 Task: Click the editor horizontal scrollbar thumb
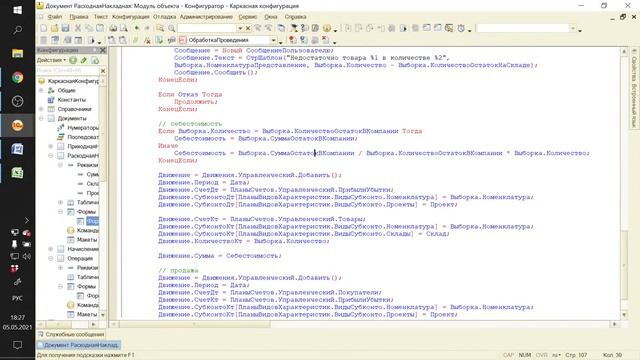pos(195,324)
